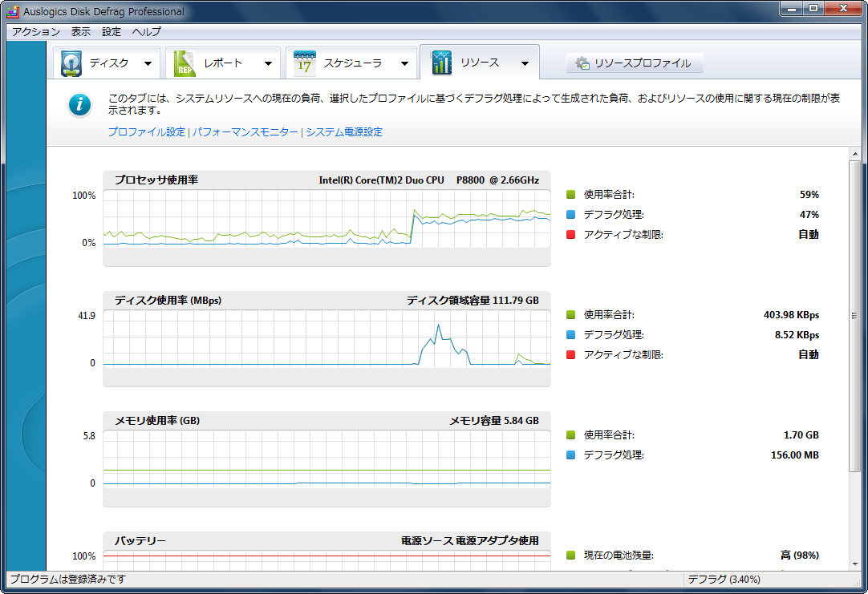This screenshot has width=868, height=594.
Task: Click the メモリ容量 5.84 GB text
Action: [494, 421]
